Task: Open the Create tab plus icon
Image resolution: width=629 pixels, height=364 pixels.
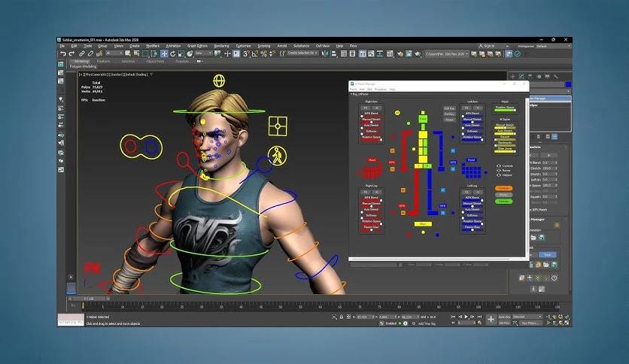Action: coord(512,77)
